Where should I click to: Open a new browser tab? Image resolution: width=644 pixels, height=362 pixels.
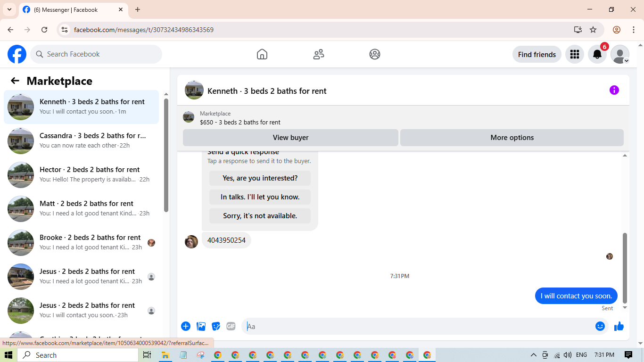pyautogui.click(x=138, y=9)
